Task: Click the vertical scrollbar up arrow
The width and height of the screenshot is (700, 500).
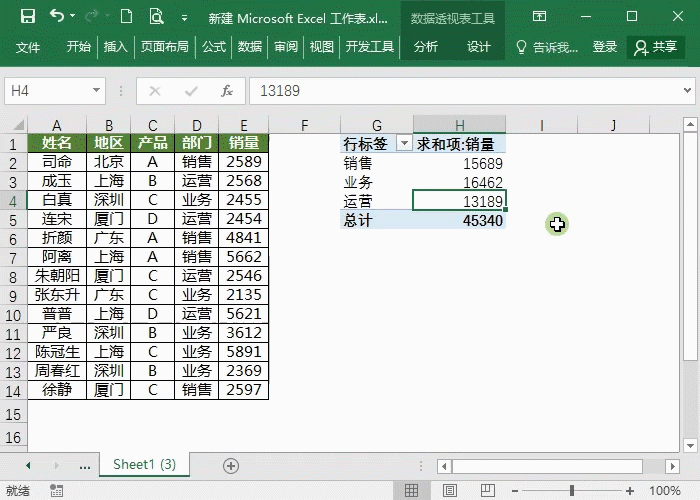Action: 690,124
